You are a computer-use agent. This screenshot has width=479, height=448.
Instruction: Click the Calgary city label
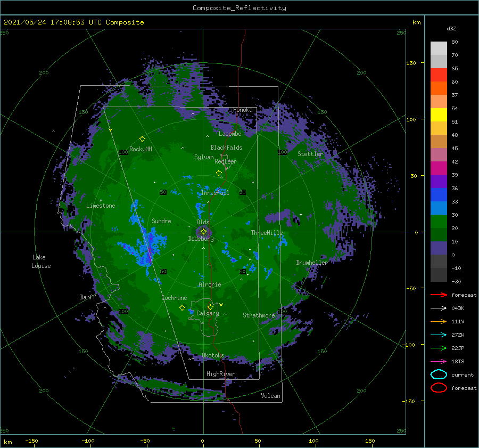tap(208, 313)
